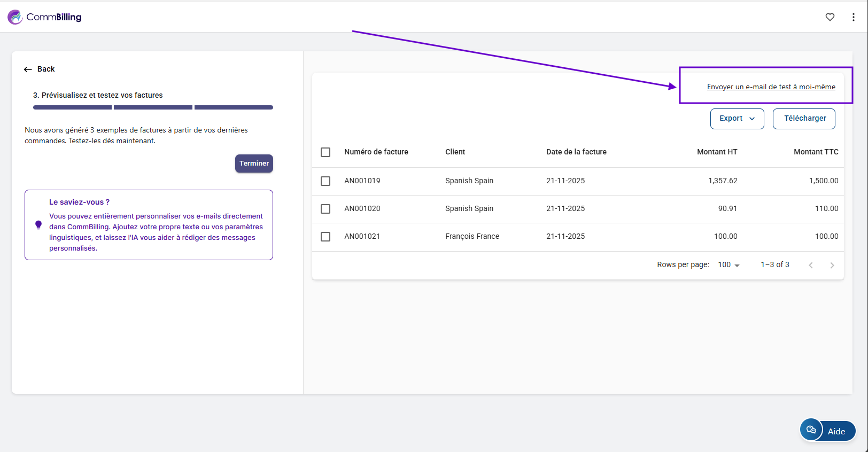Click the step progress bar
Viewport: 868px width, 452px height.
[153, 107]
